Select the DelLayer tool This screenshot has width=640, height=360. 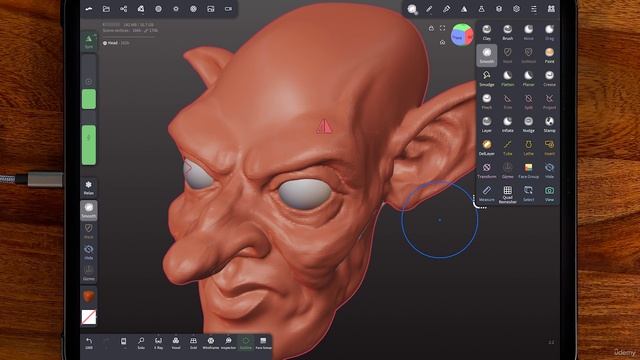click(487, 147)
